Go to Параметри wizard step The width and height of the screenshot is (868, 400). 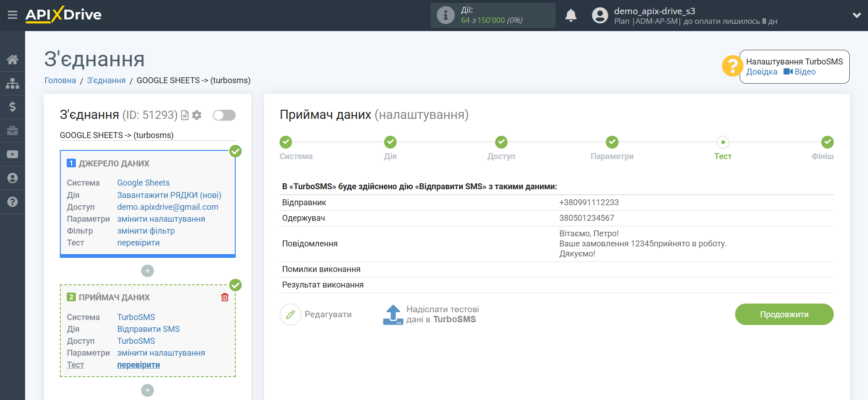(x=612, y=142)
